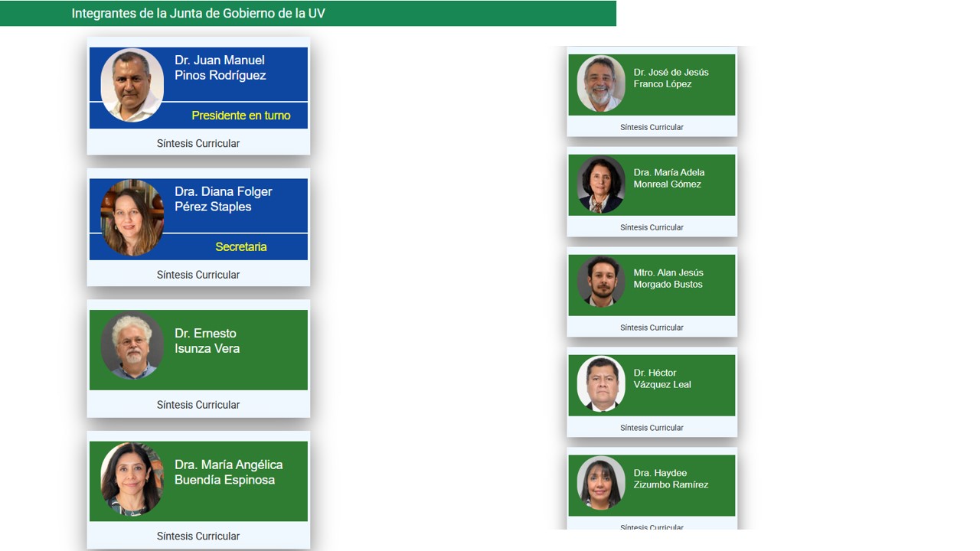Open Síntesis Curricular for Dr. José de Jesús Franco

652,127
